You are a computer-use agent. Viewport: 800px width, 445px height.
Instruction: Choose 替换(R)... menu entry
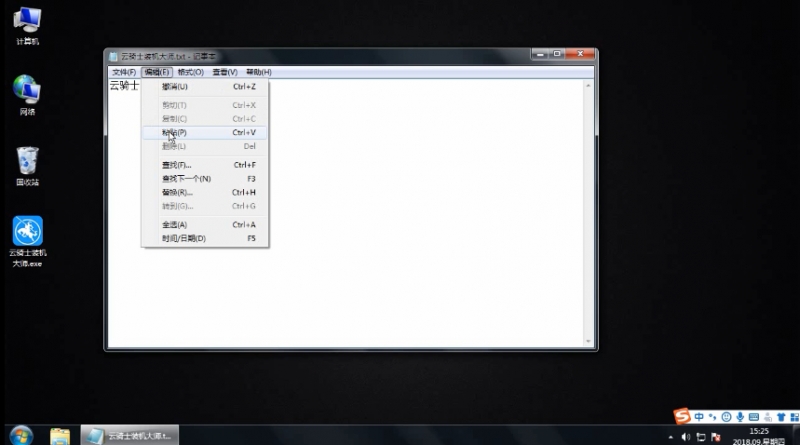(205, 192)
